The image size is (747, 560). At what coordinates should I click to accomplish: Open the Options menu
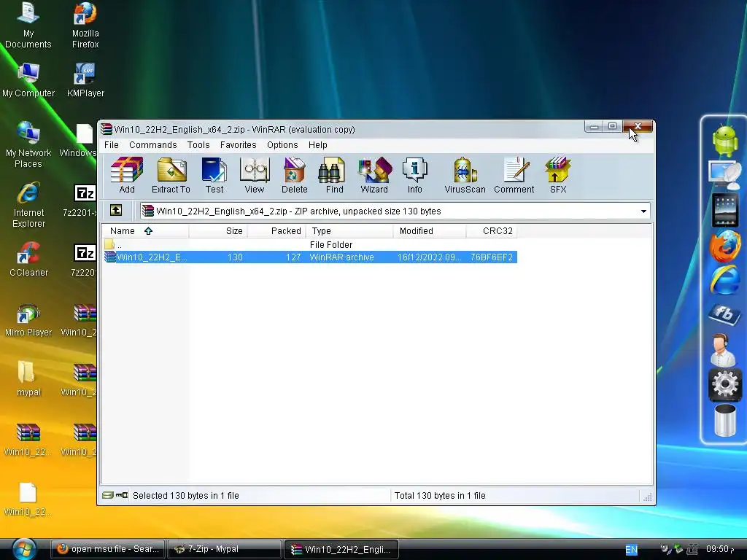[x=282, y=145]
